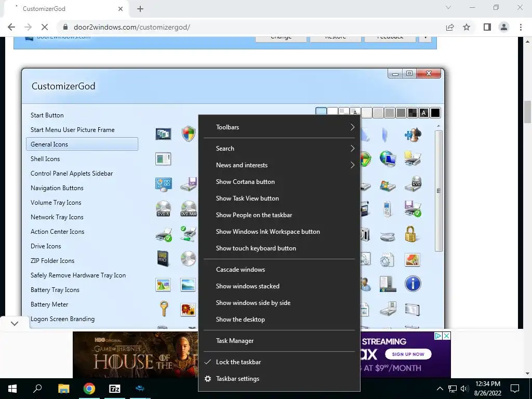The image size is (532, 399).
Task: Open Chrome tab search chevron
Action: click(x=448, y=7)
